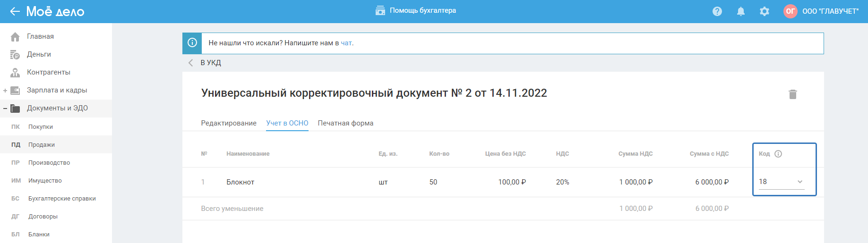Click the Помощь бухгалтера icon
The width and height of the screenshot is (868, 243).
pos(380,10)
